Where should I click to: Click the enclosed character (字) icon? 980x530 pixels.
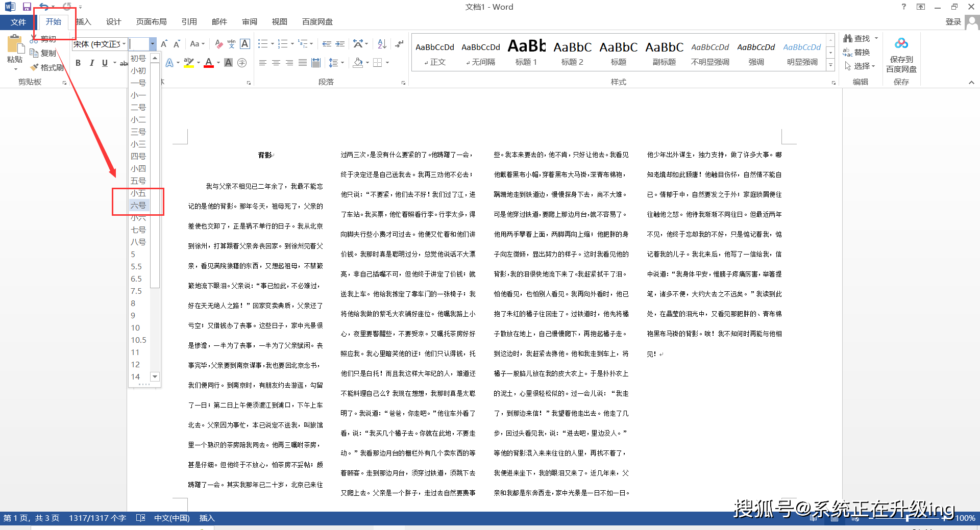point(242,63)
